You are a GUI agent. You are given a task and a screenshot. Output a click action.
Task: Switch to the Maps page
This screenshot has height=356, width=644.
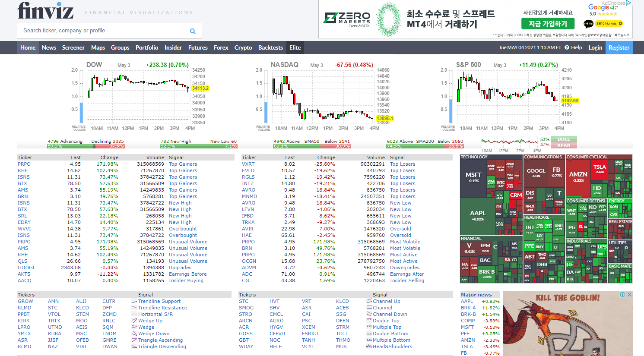(98, 47)
